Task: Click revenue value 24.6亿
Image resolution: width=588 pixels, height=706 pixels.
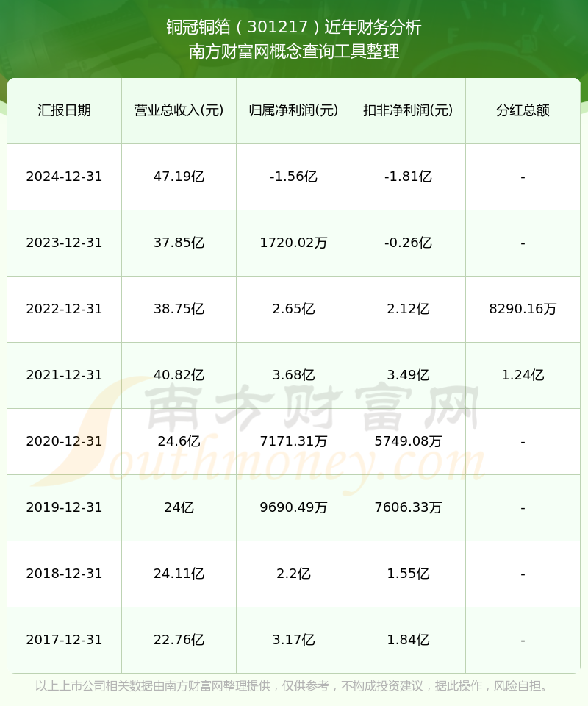Action: pyautogui.click(x=179, y=441)
